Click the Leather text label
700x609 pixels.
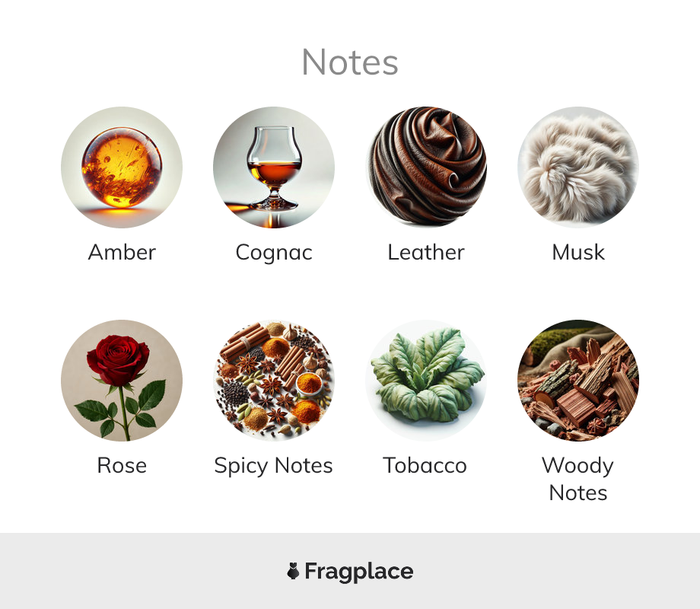pyautogui.click(x=426, y=252)
